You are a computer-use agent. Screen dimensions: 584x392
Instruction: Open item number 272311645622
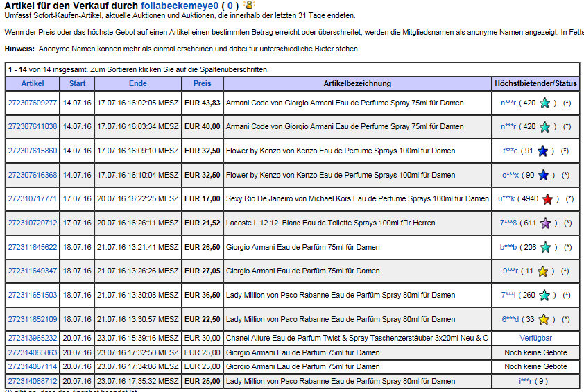click(x=33, y=247)
